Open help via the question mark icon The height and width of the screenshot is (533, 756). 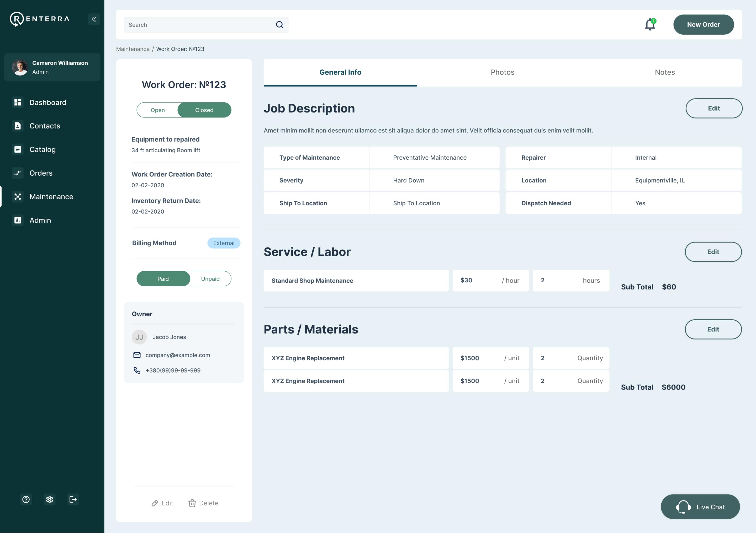click(x=26, y=499)
